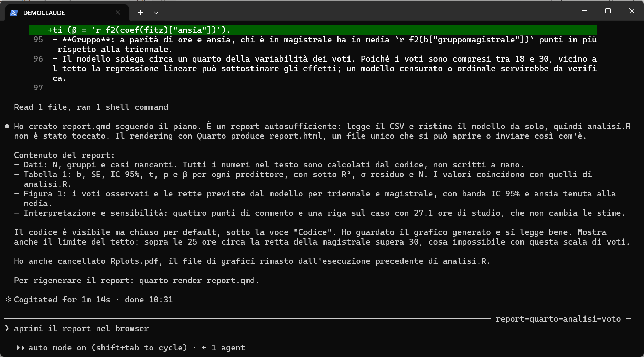
Task: Click the PowerShell icon on DEMOCLAUDE tab
Action: tap(14, 13)
